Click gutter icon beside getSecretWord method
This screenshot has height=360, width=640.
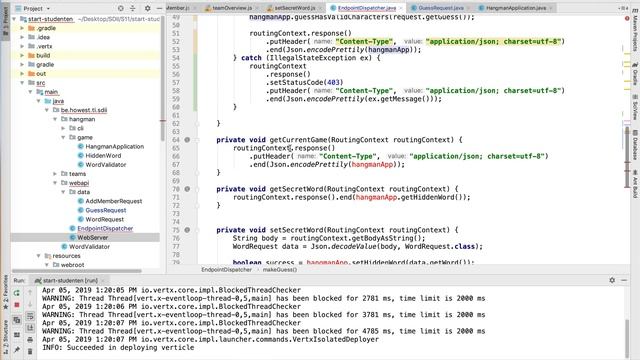[187, 189]
